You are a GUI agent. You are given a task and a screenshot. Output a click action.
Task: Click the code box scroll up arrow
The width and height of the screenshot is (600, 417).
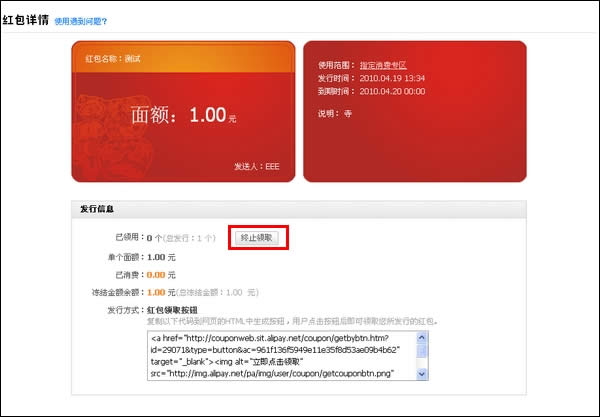click(x=422, y=337)
